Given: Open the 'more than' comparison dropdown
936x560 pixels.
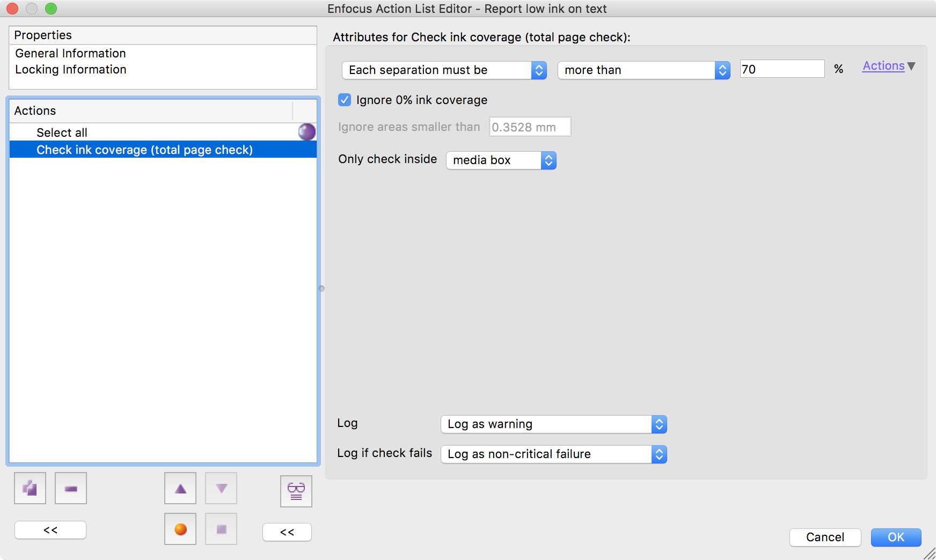Looking at the screenshot, I should coord(643,70).
